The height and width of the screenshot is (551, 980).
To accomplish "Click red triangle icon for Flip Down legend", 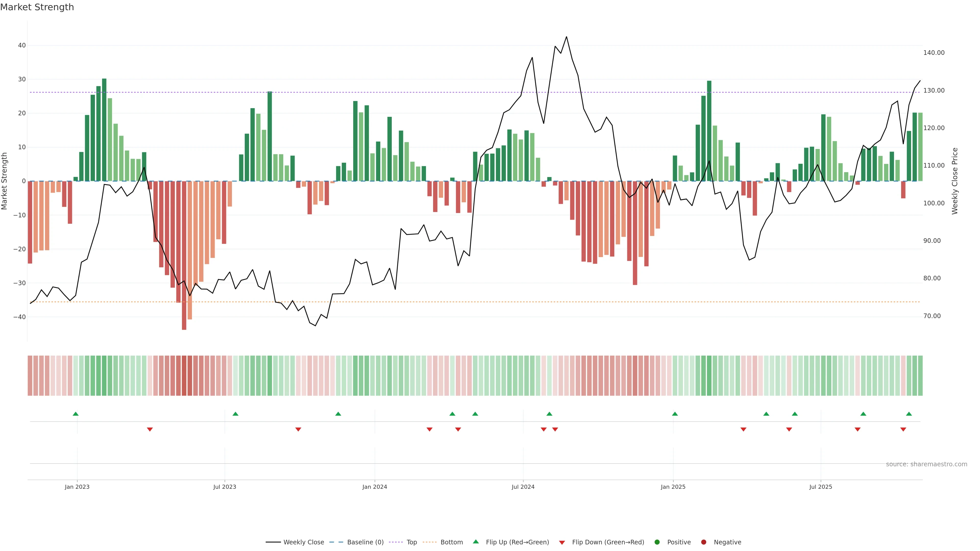I will 562,543.
